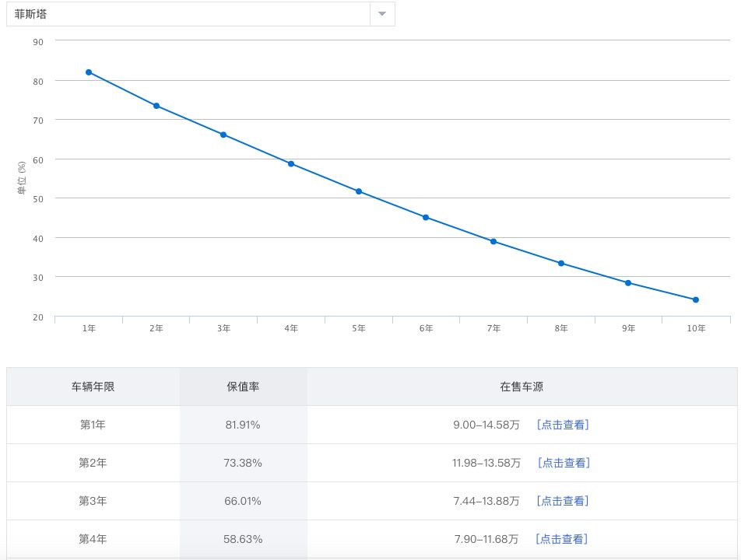Select the 6年 data point on chart

(x=426, y=217)
